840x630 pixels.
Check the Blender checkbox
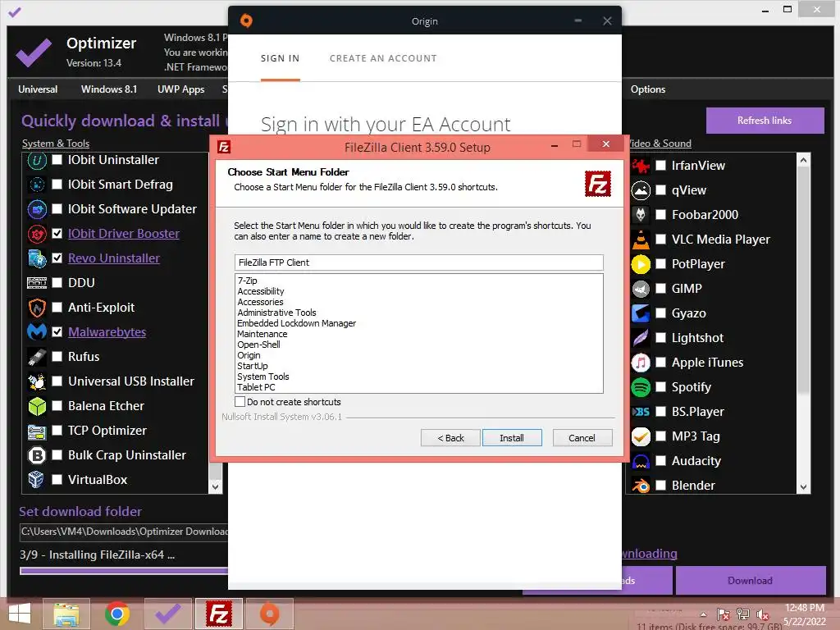(661, 486)
